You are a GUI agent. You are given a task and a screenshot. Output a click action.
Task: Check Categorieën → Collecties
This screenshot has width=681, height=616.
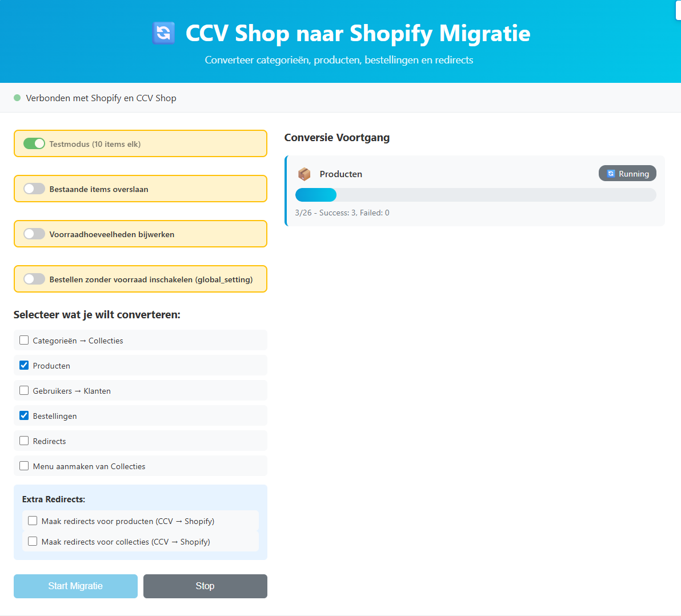(24, 339)
